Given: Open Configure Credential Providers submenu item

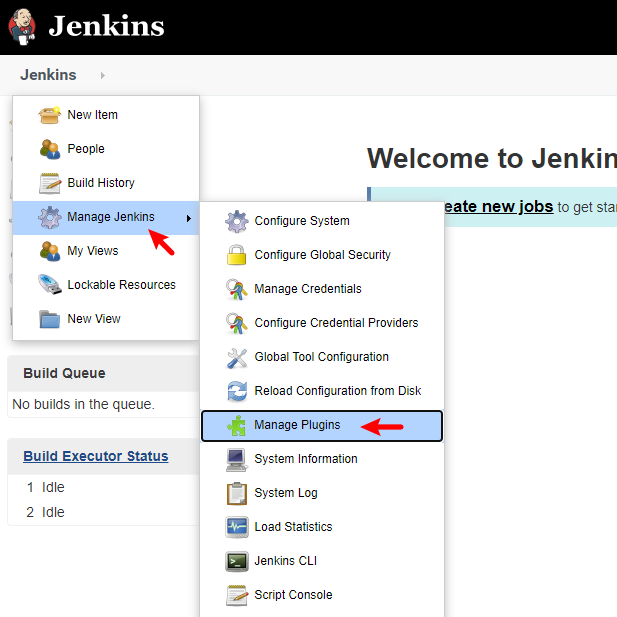Looking at the screenshot, I should pos(322,323).
